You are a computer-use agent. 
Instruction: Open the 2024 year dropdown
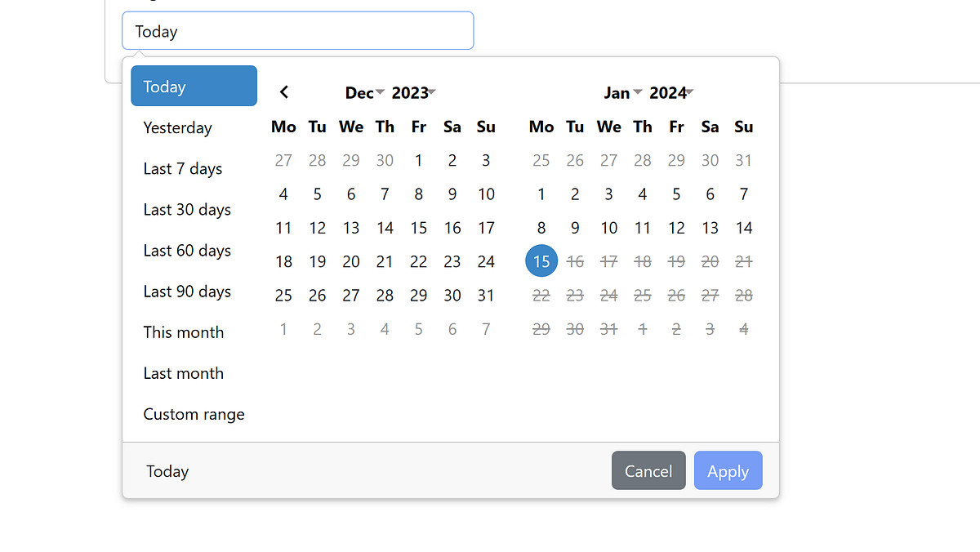pyautogui.click(x=671, y=93)
